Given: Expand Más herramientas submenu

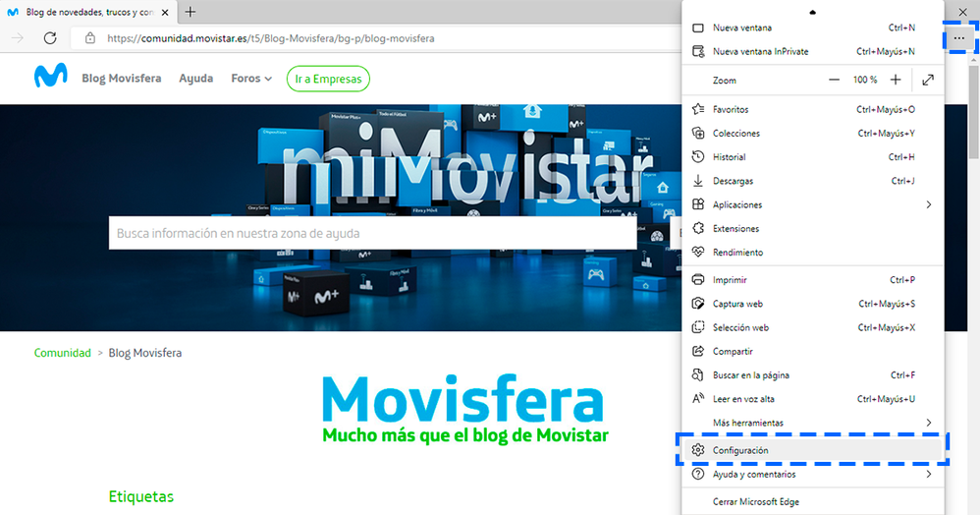Looking at the screenshot, I should pyautogui.click(x=928, y=423).
